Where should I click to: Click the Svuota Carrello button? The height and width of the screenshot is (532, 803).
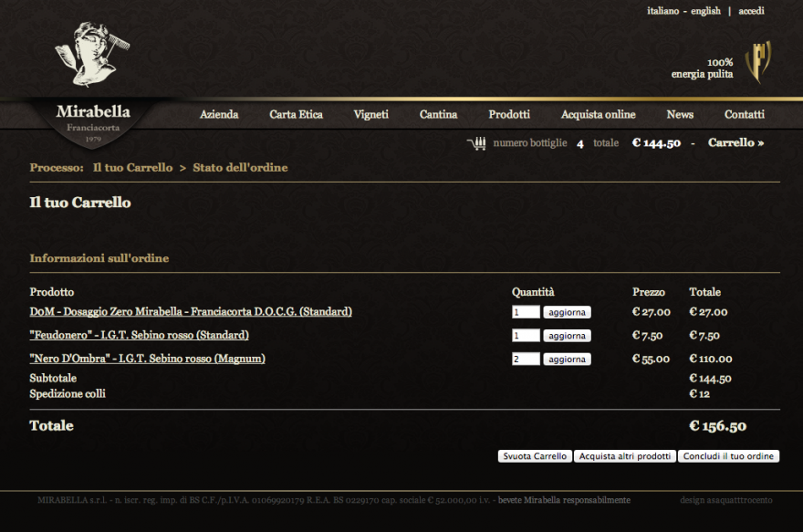(535, 456)
